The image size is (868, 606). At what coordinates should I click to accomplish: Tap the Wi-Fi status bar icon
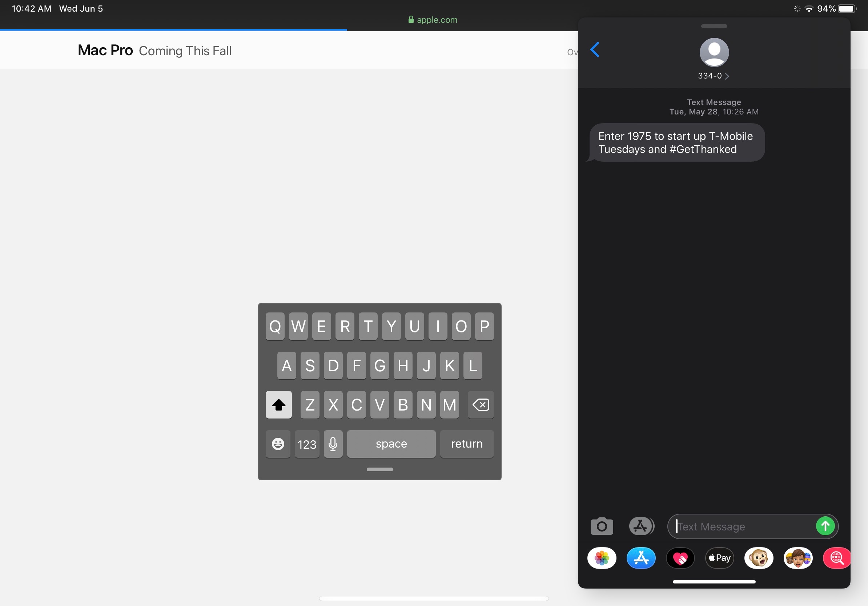(809, 9)
